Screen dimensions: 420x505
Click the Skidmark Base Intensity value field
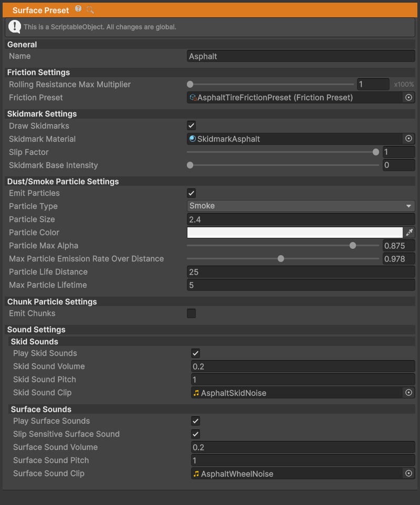(399, 165)
